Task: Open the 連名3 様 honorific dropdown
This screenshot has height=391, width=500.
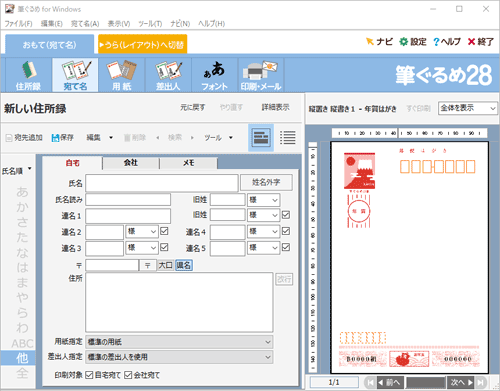Action: pyautogui.click(x=142, y=248)
